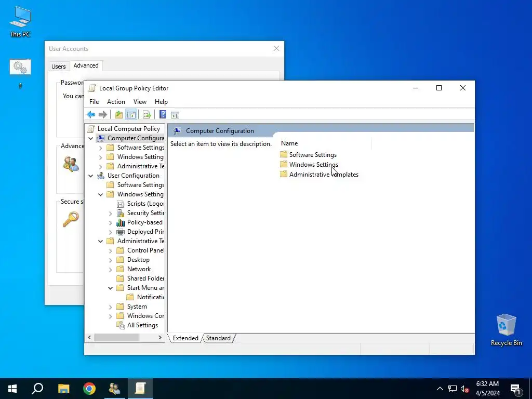Click the Back arrow toolbar icon
532x399 pixels.
(91, 115)
